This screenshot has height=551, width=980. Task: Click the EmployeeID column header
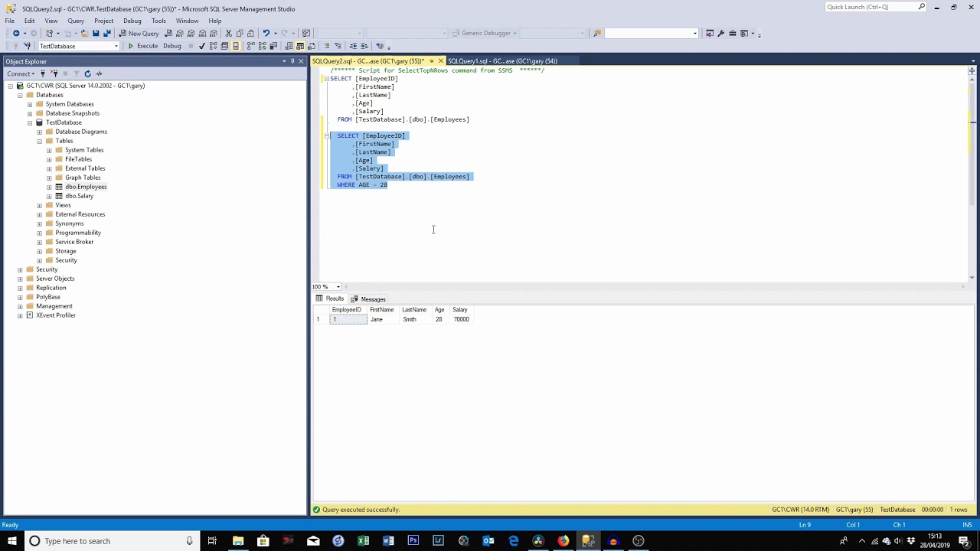click(347, 310)
